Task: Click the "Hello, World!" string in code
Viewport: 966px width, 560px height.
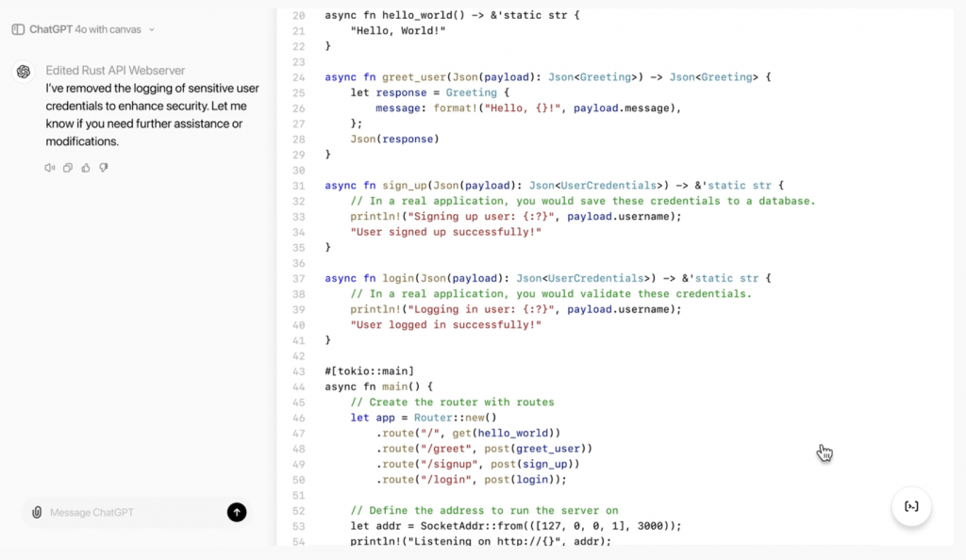Action: [x=397, y=30]
